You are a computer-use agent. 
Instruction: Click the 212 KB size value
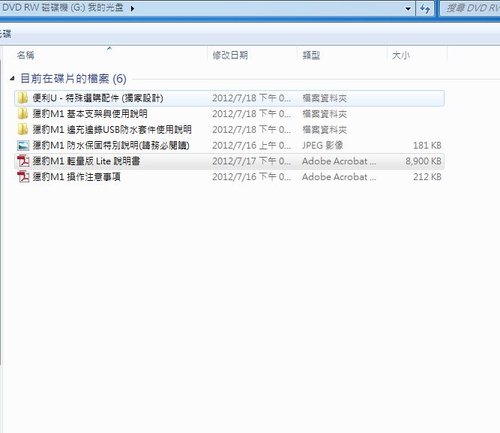coord(427,177)
